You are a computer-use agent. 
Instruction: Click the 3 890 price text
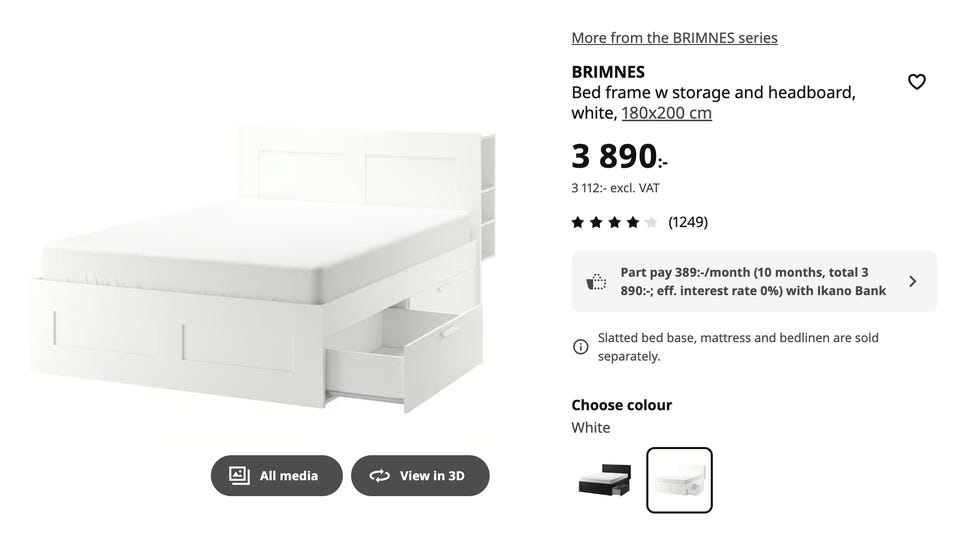click(619, 156)
